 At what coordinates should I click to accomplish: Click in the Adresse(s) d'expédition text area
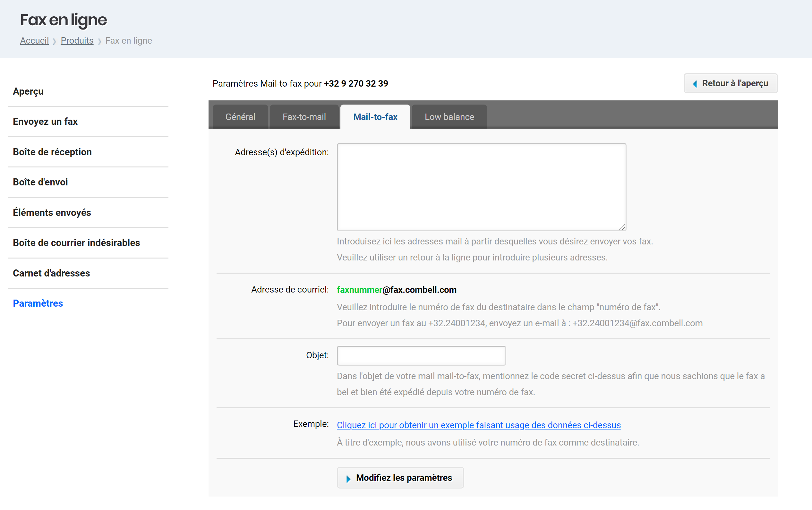pyautogui.click(x=481, y=187)
